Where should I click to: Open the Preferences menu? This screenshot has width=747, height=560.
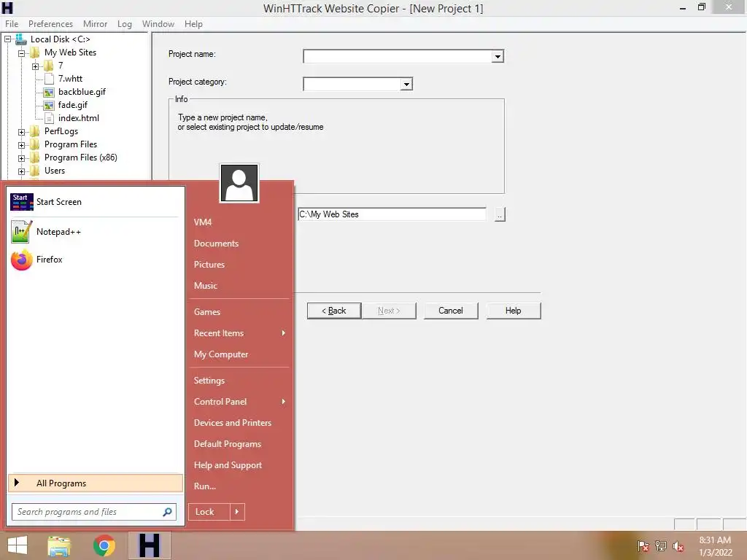(50, 24)
